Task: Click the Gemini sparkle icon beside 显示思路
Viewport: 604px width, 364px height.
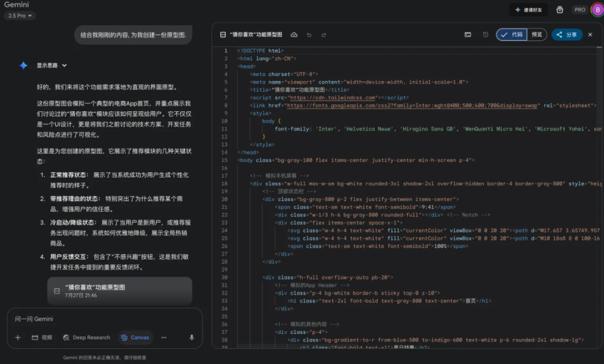Action: point(23,65)
